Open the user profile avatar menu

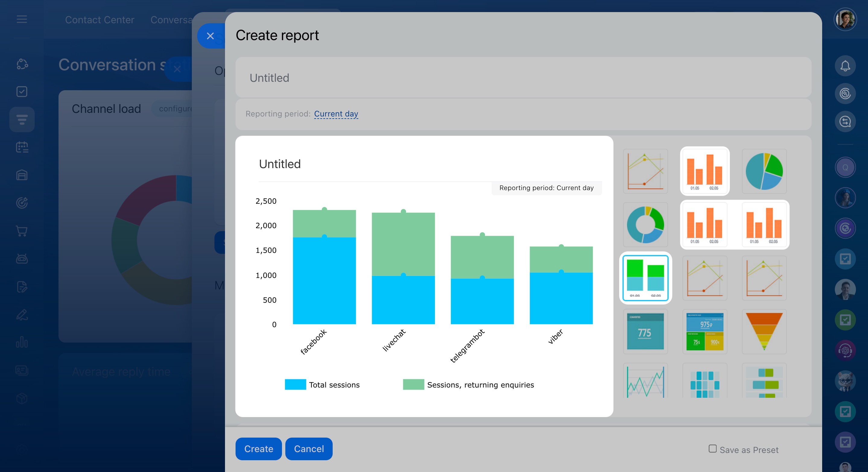pos(845,20)
